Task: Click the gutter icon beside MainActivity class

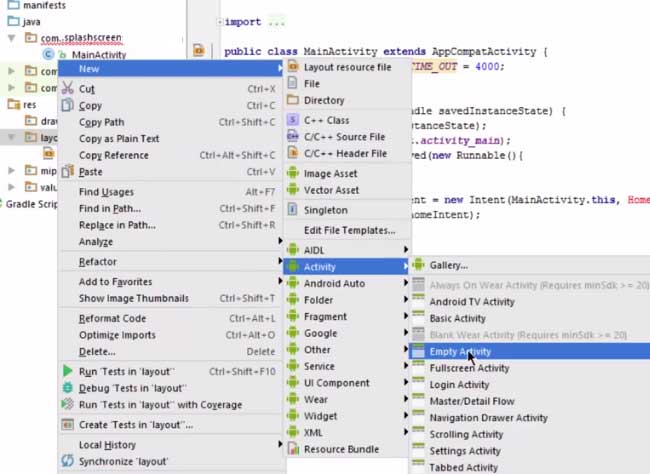Action: click(199, 51)
